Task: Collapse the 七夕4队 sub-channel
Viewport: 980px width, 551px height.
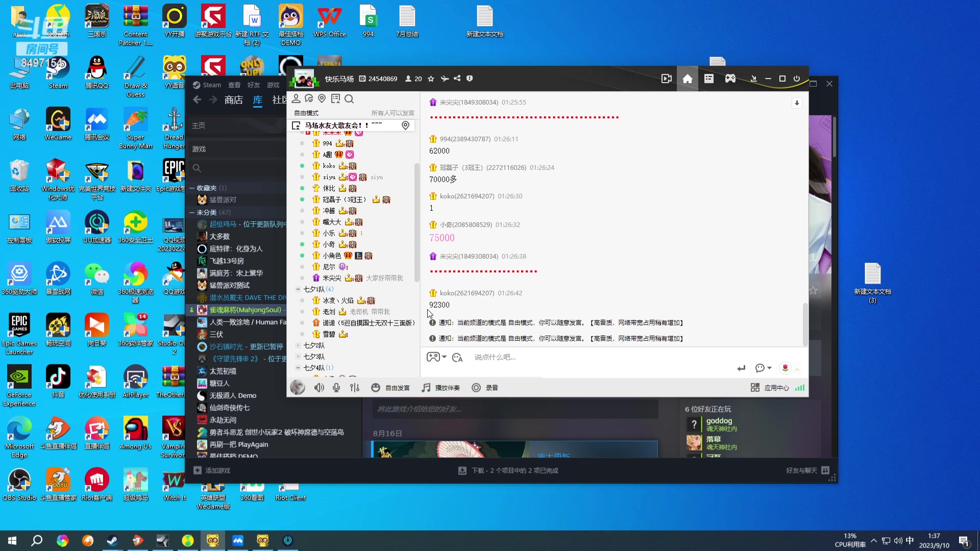Action: (x=298, y=368)
